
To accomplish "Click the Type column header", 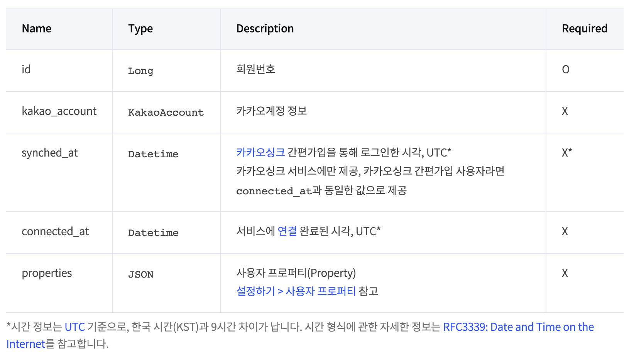I will pyautogui.click(x=140, y=29).
